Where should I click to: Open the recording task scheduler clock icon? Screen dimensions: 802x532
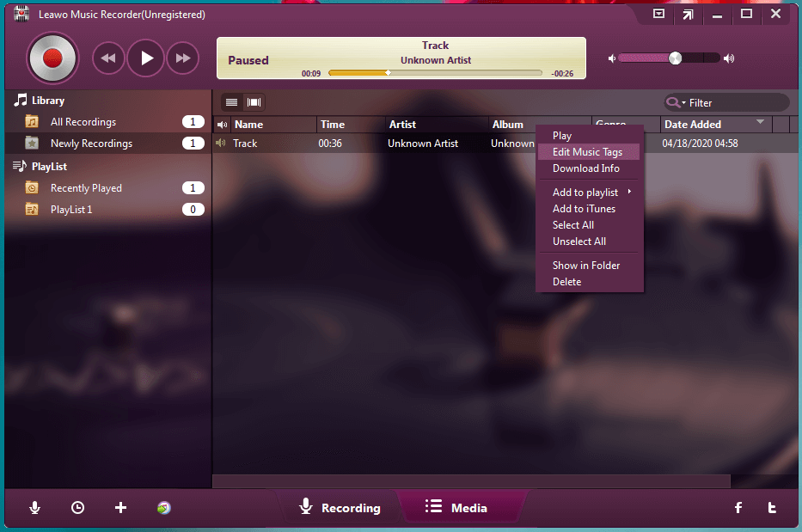[77, 507]
